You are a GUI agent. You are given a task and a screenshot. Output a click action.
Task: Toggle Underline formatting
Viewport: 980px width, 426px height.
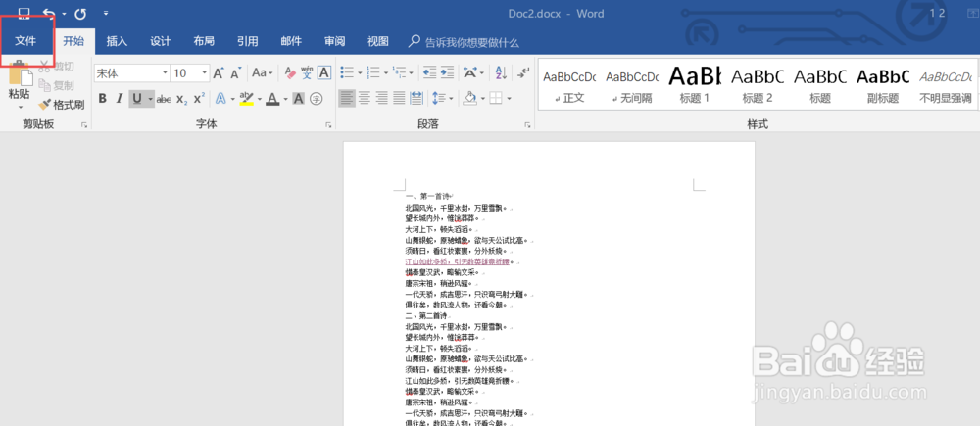(137, 99)
